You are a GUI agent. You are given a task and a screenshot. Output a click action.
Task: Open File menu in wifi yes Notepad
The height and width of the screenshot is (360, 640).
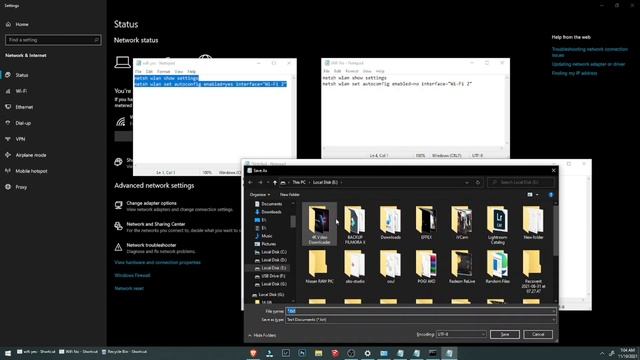138,71
